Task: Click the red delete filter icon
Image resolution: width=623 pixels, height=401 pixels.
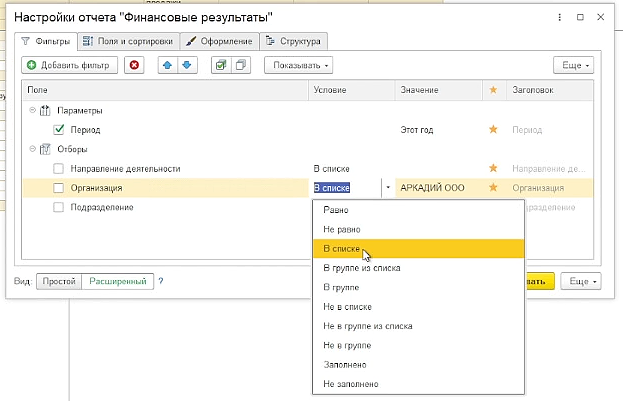Action: coord(134,65)
